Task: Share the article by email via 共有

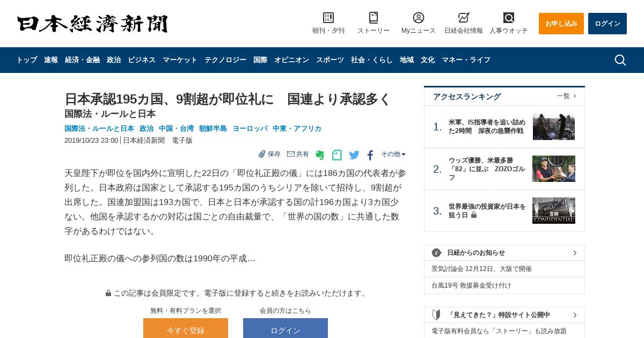Action: (x=298, y=154)
